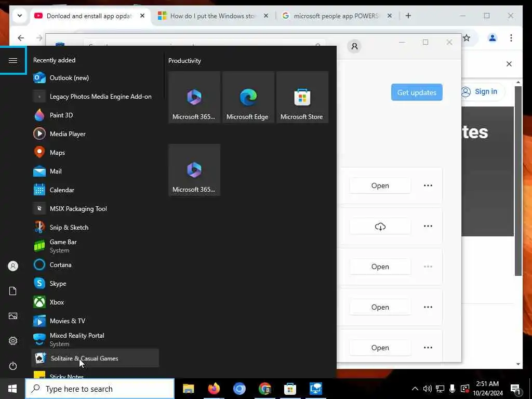Click the volume icon in system tray
Image resolution: width=532 pixels, height=399 pixels.
[427, 389]
